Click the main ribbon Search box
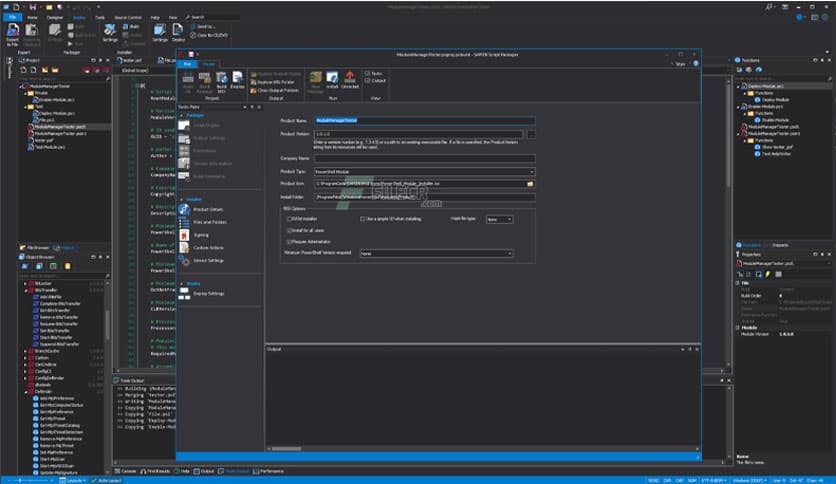 click(x=212, y=17)
